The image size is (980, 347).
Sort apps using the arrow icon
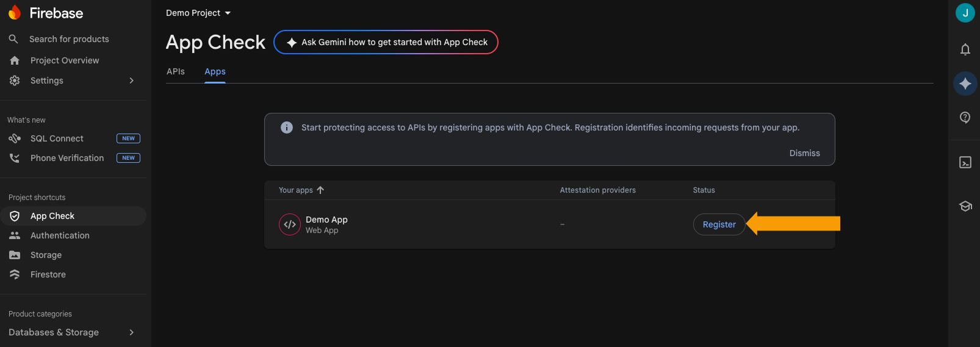click(x=320, y=190)
